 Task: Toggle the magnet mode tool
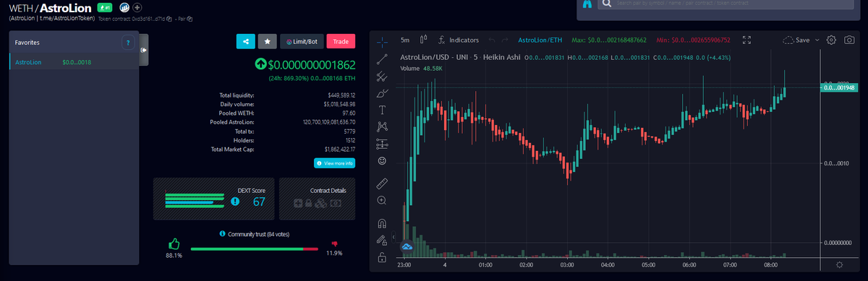(x=382, y=223)
